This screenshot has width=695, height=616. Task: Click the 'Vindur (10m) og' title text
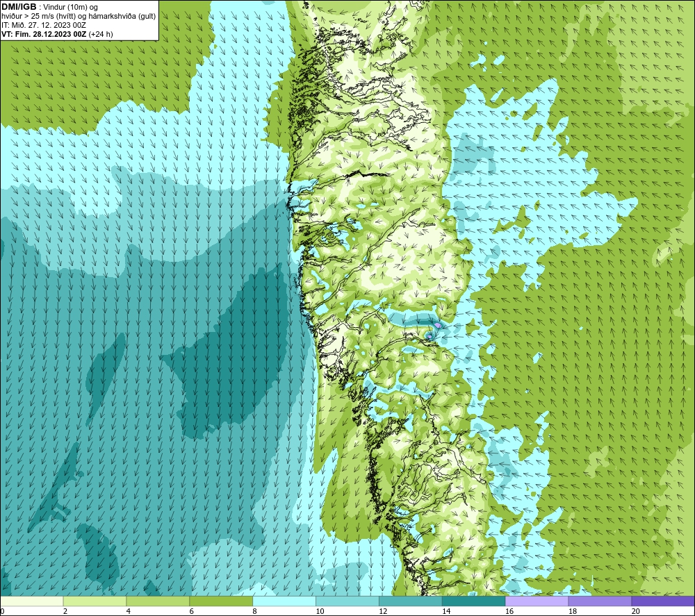pos(70,7)
